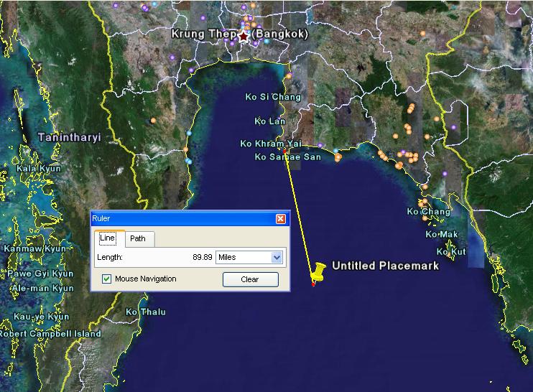Click the Ko Lan place label
Viewport: 533px width, 392px height.
(270, 121)
